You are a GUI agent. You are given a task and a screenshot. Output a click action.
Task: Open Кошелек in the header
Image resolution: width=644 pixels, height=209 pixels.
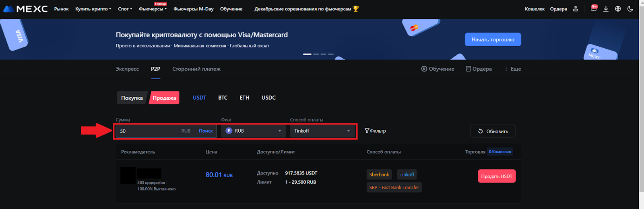tap(535, 9)
